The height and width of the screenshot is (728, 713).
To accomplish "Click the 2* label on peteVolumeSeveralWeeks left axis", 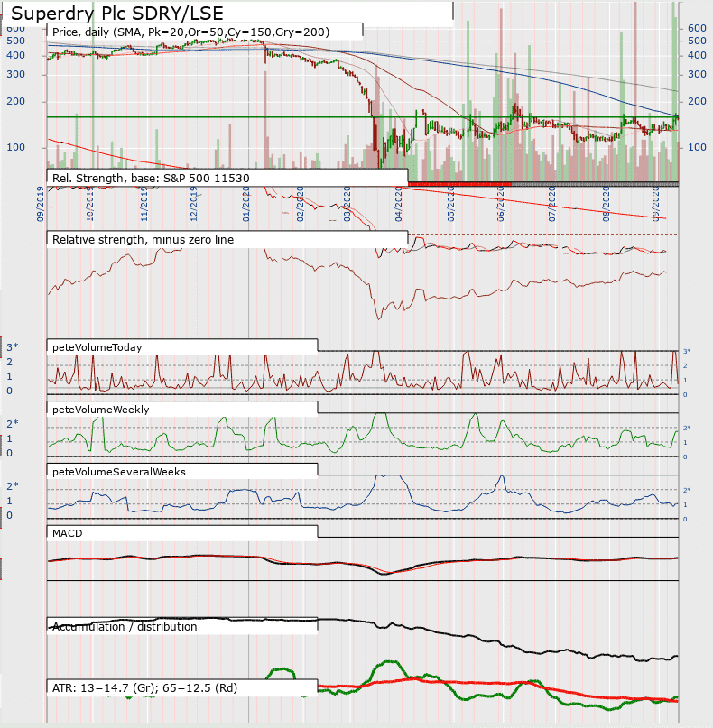I will 12,485.
